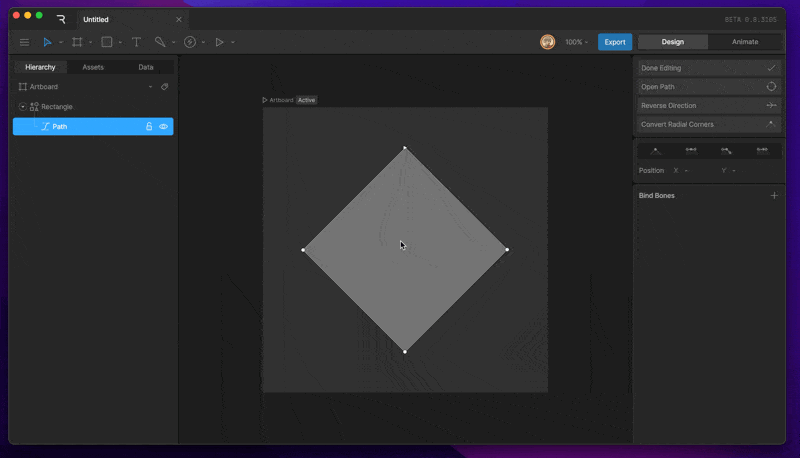Image resolution: width=800 pixels, height=458 pixels.
Task: Select the top vertex of the diamond
Action: 405,148
